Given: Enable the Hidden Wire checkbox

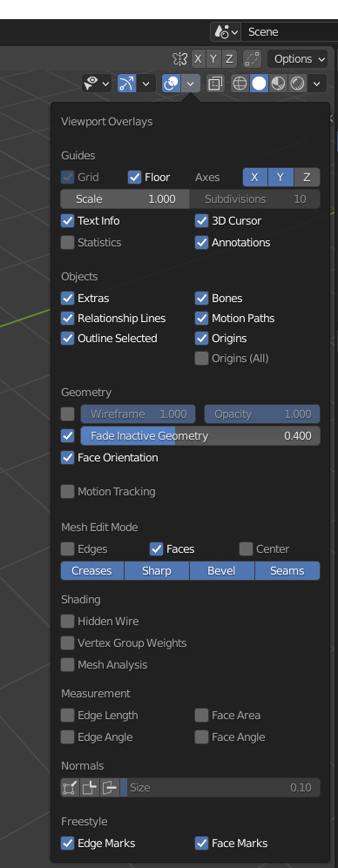Looking at the screenshot, I should pos(68,621).
